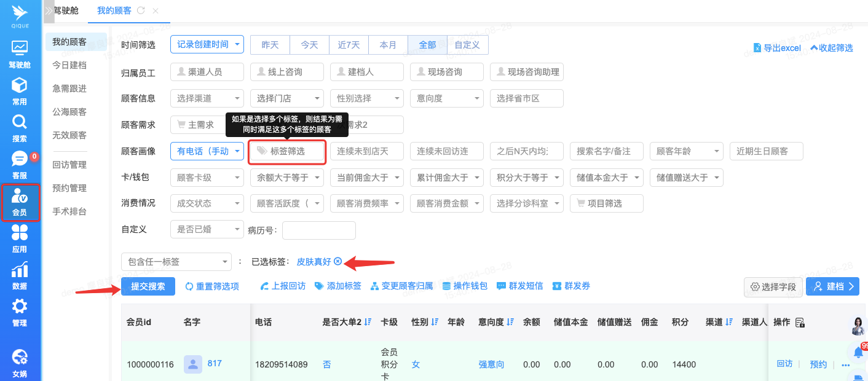Select the 今天 time filter
868x381 pixels.
[309, 45]
